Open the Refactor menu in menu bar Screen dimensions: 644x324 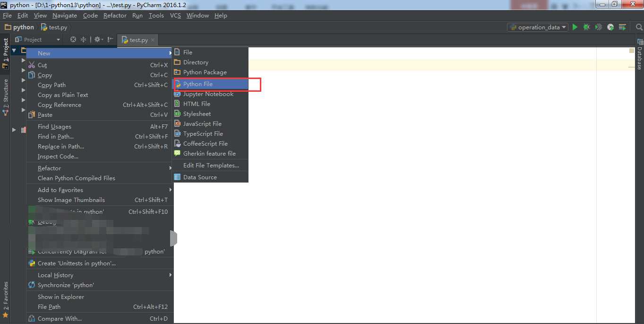[115, 15]
